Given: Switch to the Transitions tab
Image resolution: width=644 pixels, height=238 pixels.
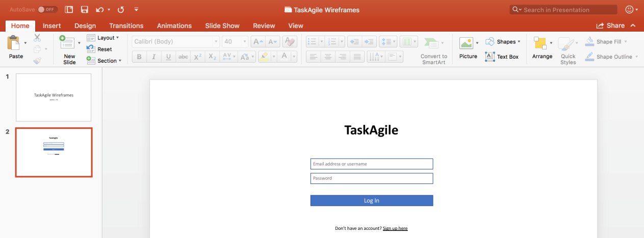Looking at the screenshot, I should (126, 25).
